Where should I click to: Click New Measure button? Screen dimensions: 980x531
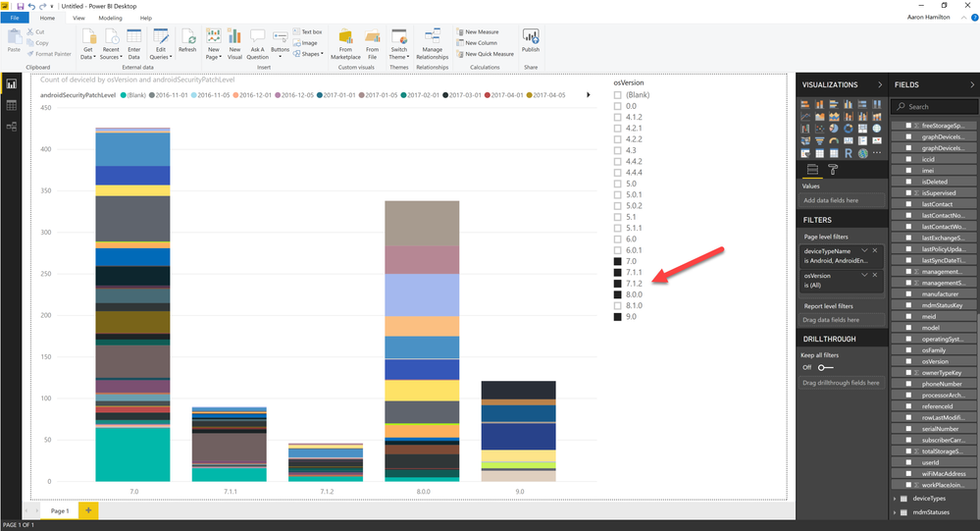tap(482, 31)
